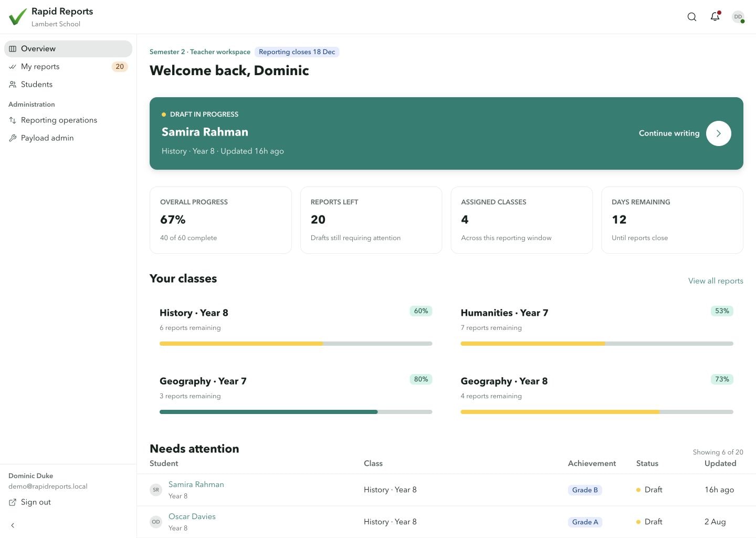
Task: Click the Humanities Year 7 progress bar
Action: click(597, 344)
